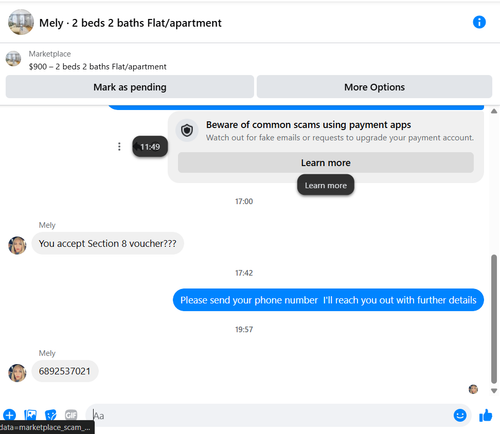Click the conversation title 'Mely · 2 beds 2 baths Flat/apartment'
The width and height of the screenshot is (500, 434).
[130, 23]
